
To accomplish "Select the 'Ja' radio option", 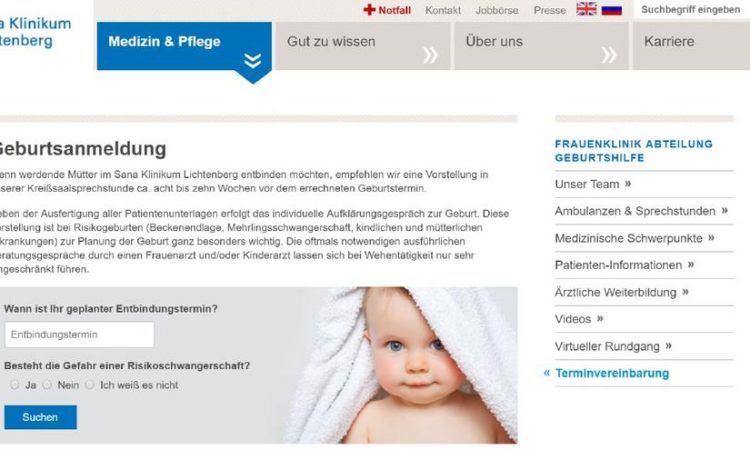I will click(14, 384).
